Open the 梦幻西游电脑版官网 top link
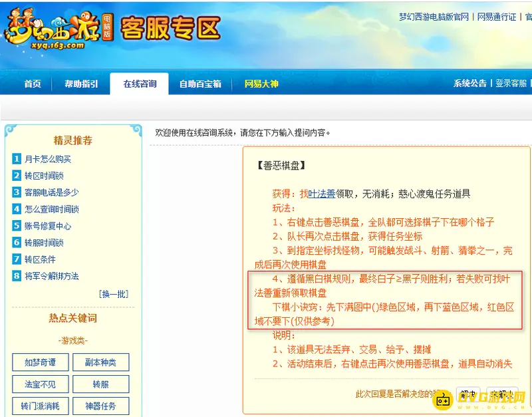 pyautogui.click(x=434, y=17)
